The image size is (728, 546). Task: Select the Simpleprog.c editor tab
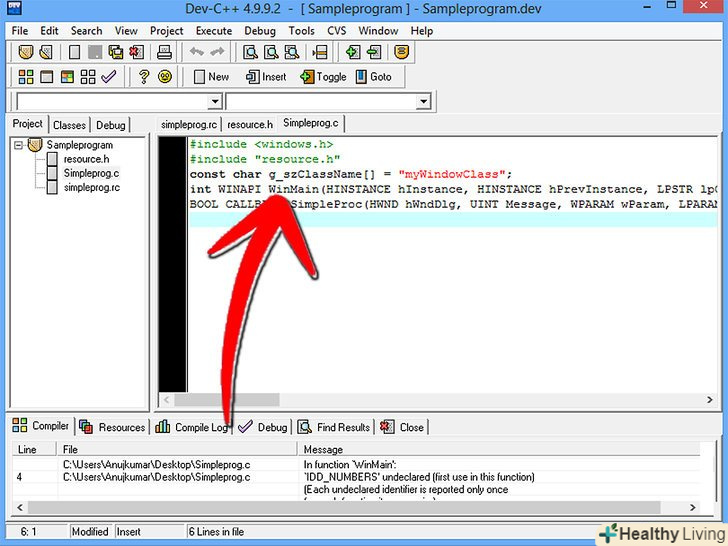[311, 124]
